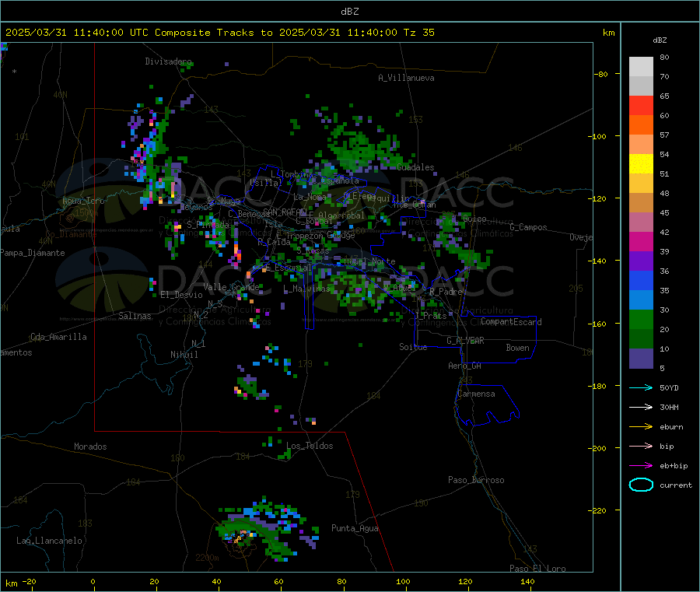
Task: Select the green 20-30 dBZ swatch
Action: click(641, 320)
